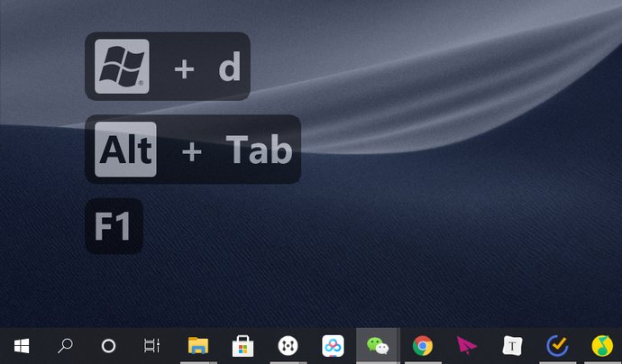
Task: Open the Windows Start menu
Action: [x=22, y=346]
